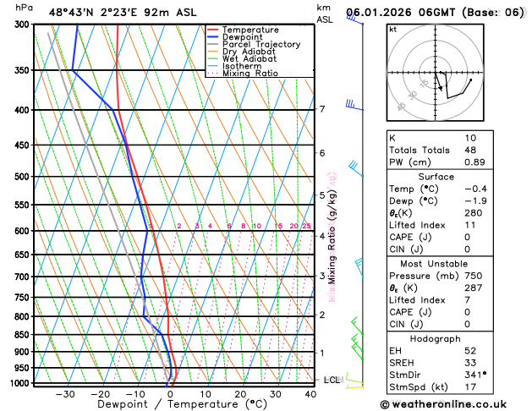Click the date 06.01.2026 06GMT header
This screenshot has width=532, height=411.
point(435,13)
